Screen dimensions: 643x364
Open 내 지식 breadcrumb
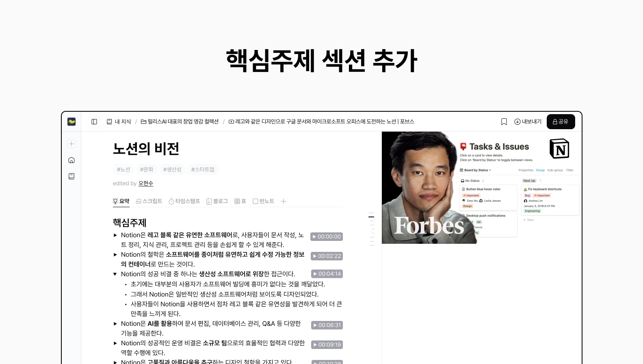119,121
